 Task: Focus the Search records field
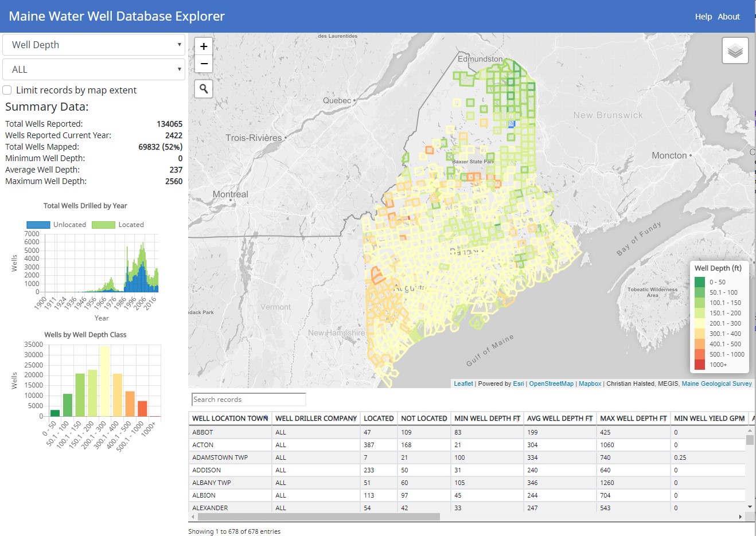coord(248,400)
